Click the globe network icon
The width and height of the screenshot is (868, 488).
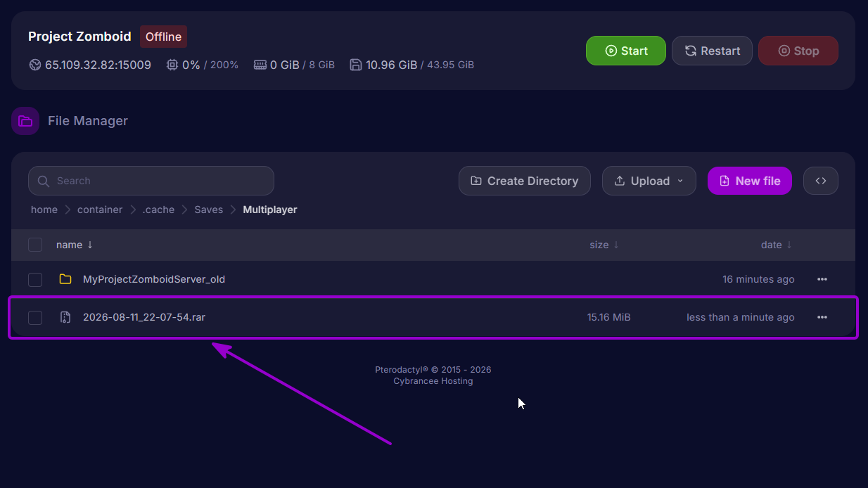35,65
